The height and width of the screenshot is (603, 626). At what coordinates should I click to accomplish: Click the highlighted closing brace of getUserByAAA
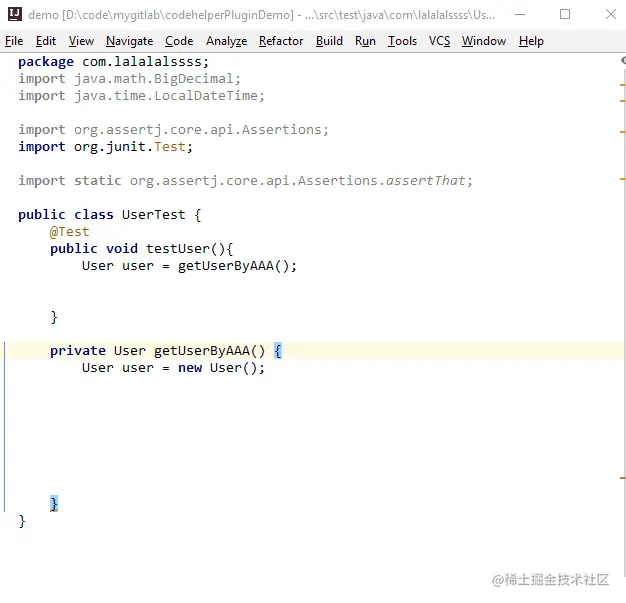[x=54, y=504]
